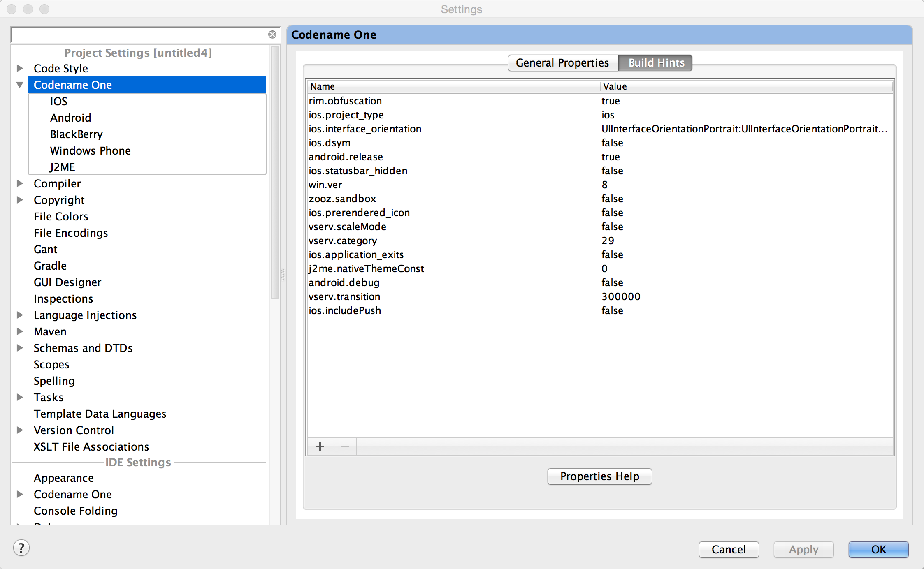924x569 pixels.
Task: Select the zooz.sandbox hint row
Action: 600,199
